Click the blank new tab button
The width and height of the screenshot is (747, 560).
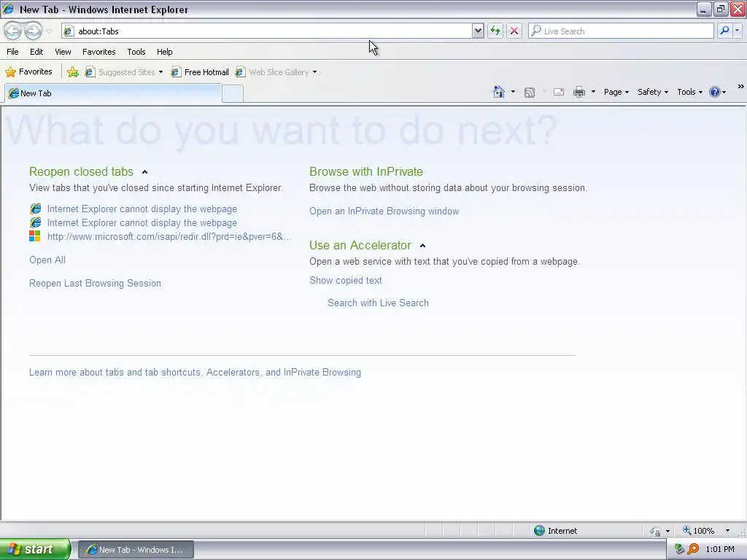[x=233, y=94]
